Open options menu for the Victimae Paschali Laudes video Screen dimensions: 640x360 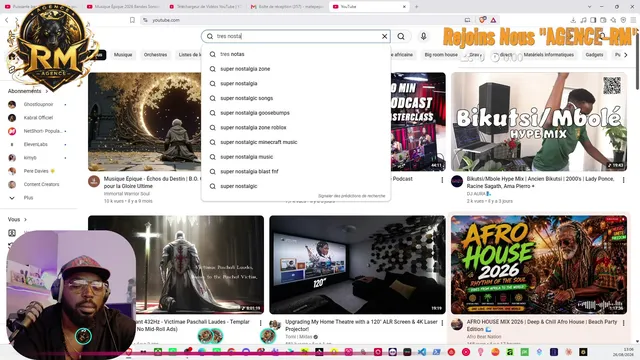pos(260,323)
